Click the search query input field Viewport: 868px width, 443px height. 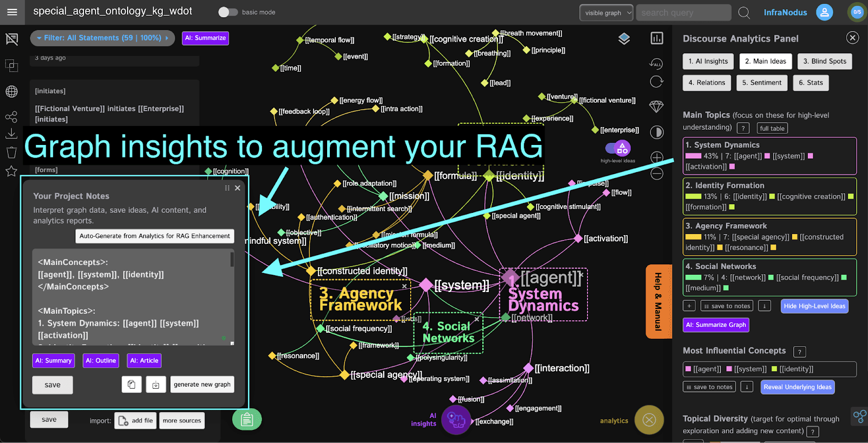pos(684,12)
